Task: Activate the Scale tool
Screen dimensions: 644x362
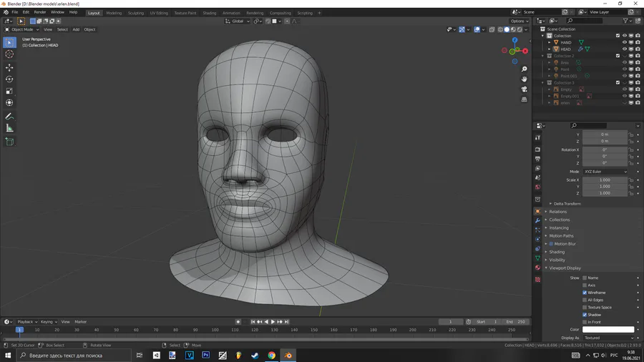Action: pyautogui.click(x=9, y=92)
